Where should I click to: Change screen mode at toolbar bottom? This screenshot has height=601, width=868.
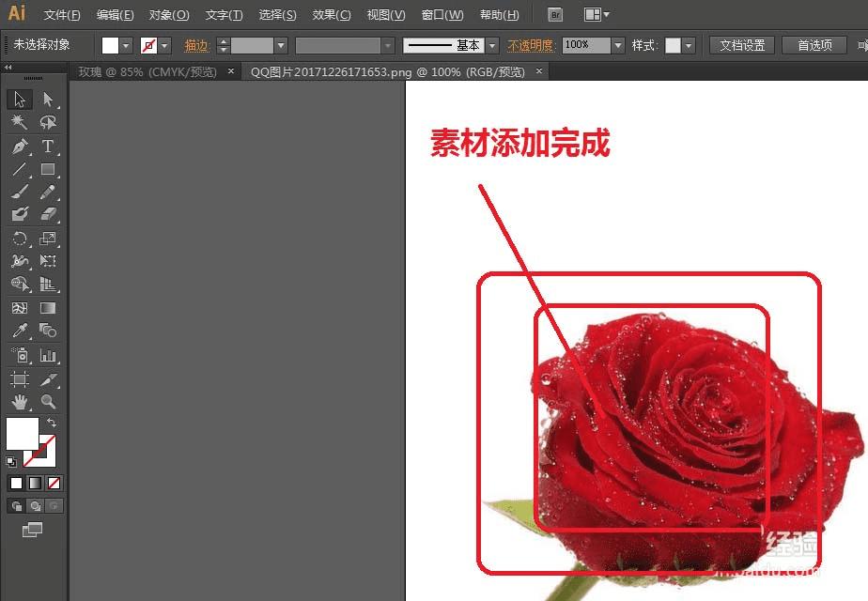click(32, 530)
